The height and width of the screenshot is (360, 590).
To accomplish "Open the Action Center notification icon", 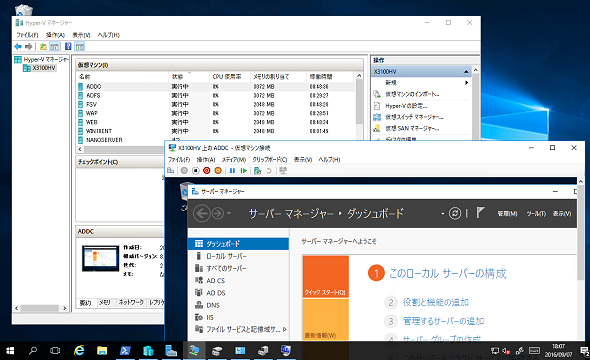I will [584, 351].
